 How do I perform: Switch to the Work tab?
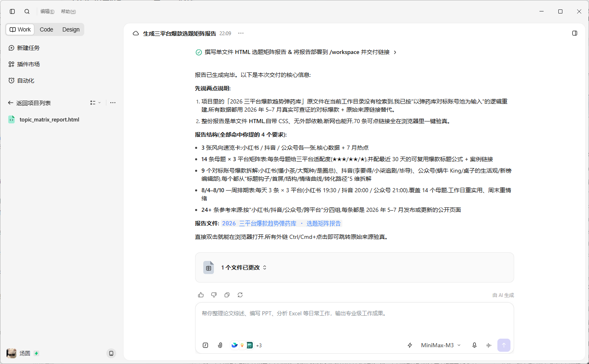pyautogui.click(x=20, y=29)
